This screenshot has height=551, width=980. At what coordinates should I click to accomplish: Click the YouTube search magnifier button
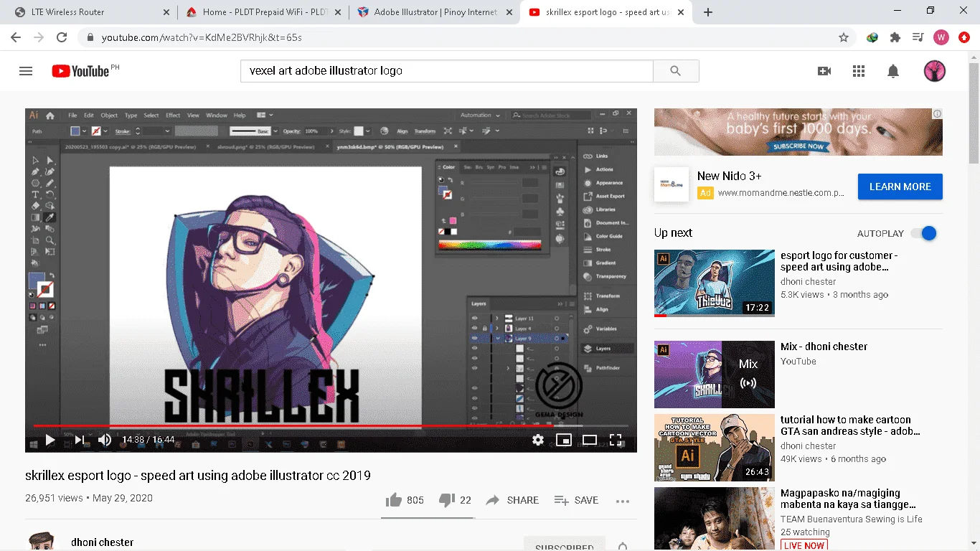tap(675, 71)
